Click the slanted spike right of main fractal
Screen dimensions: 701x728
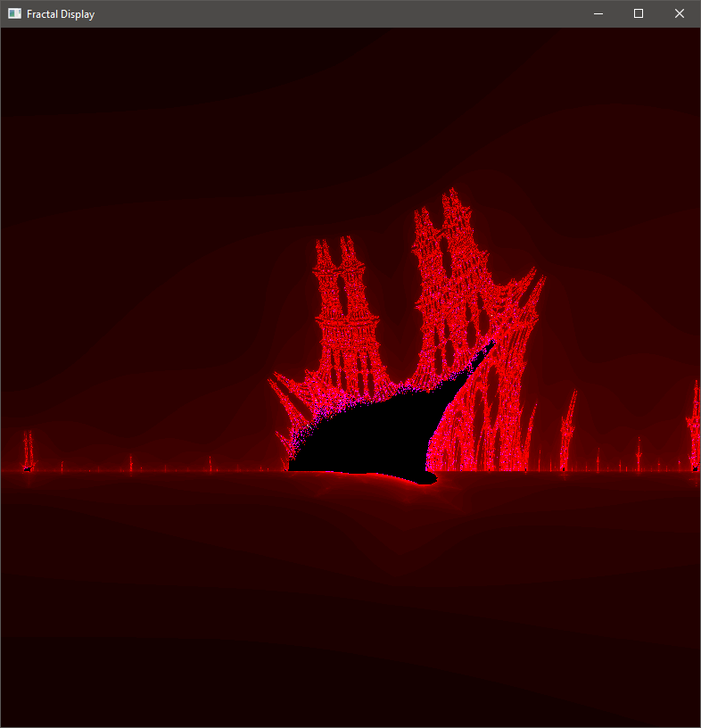pos(568,429)
